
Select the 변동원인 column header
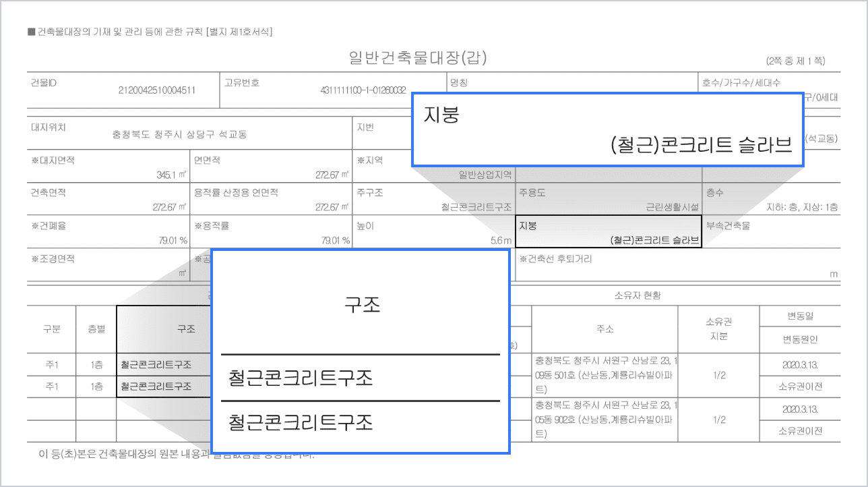(800, 339)
